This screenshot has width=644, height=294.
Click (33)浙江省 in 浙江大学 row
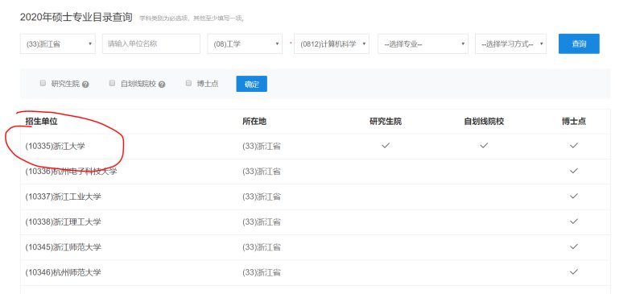tap(262, 146)
